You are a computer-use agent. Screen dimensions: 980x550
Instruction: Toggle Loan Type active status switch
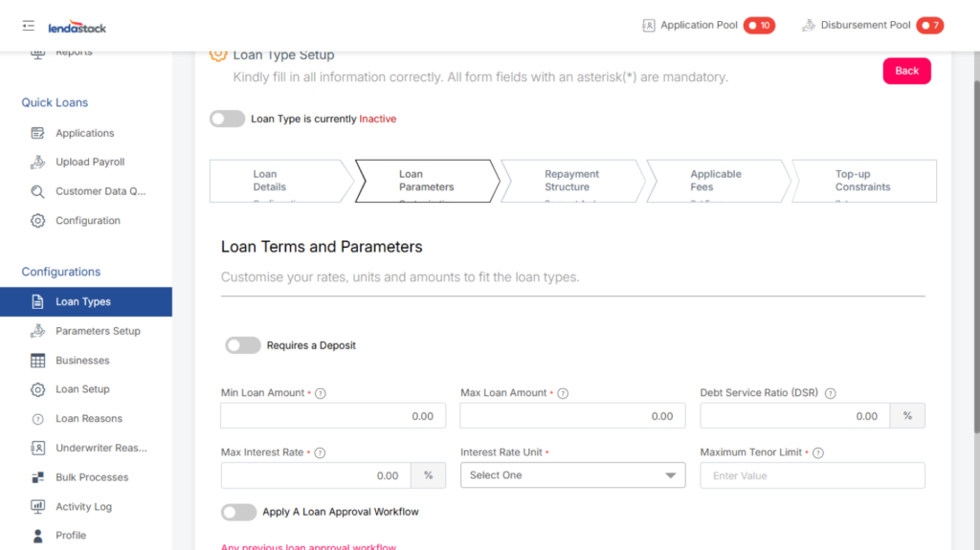228,120
